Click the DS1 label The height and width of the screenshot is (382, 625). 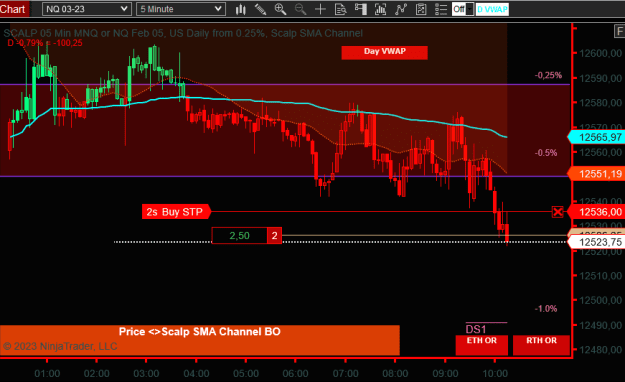click(x=476, y=329)
